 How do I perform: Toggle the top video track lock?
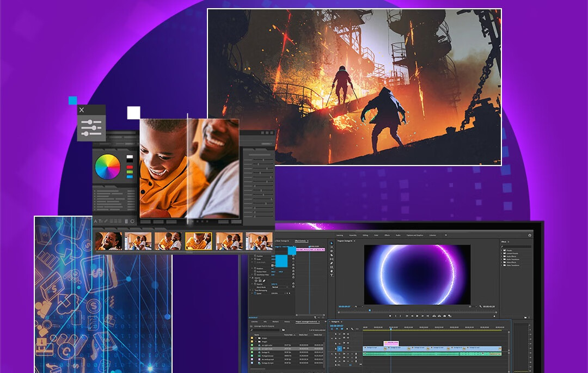[x=335, y=334]
